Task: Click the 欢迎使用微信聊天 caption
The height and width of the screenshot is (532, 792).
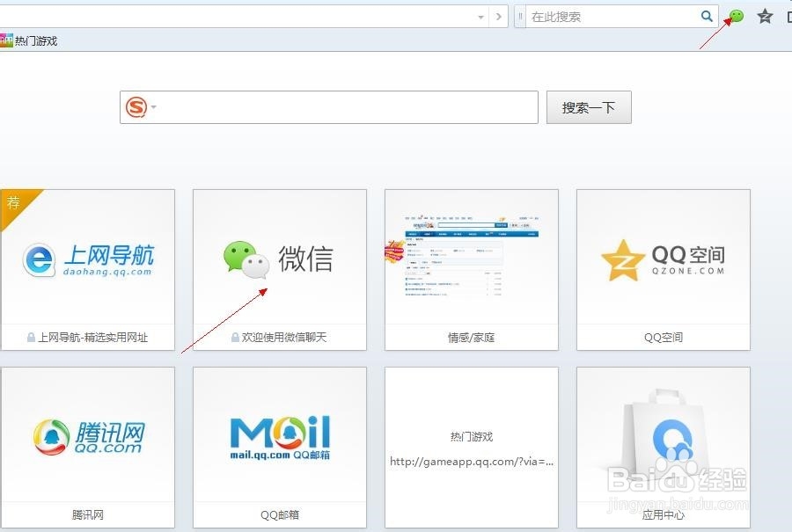Action: (284, 337)
